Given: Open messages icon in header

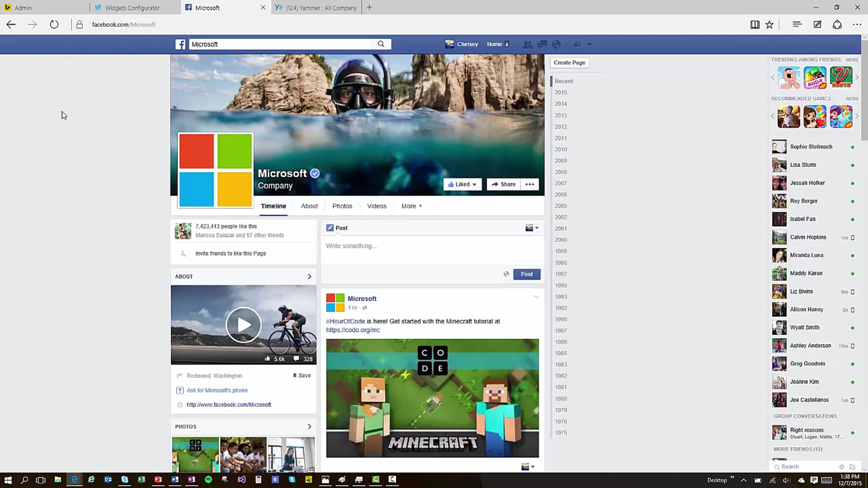Looking at the screenshot, I should pos(542,44).
